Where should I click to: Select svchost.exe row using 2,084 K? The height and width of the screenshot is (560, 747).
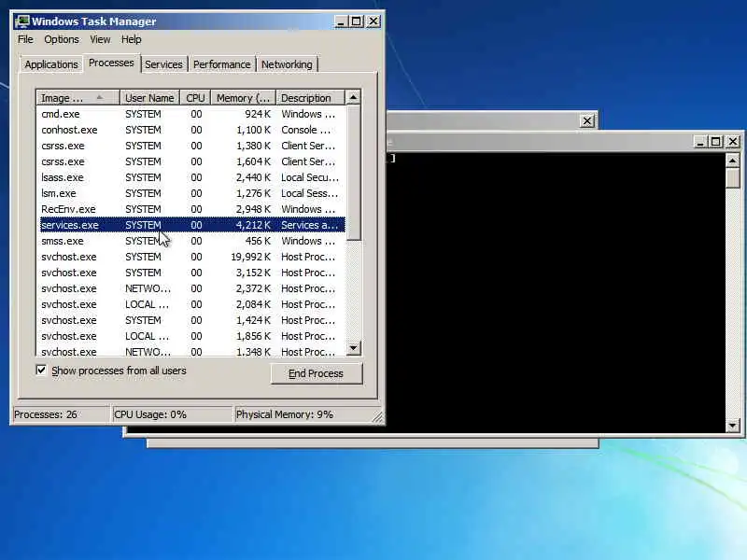tap(192, 304)
